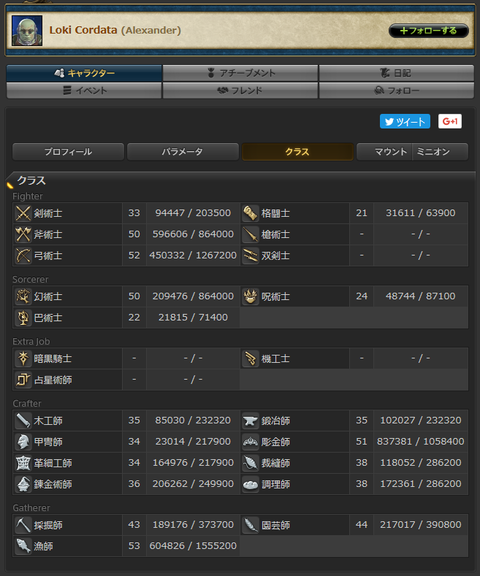Select the パラメータ sub-tab

pos(183,152)
